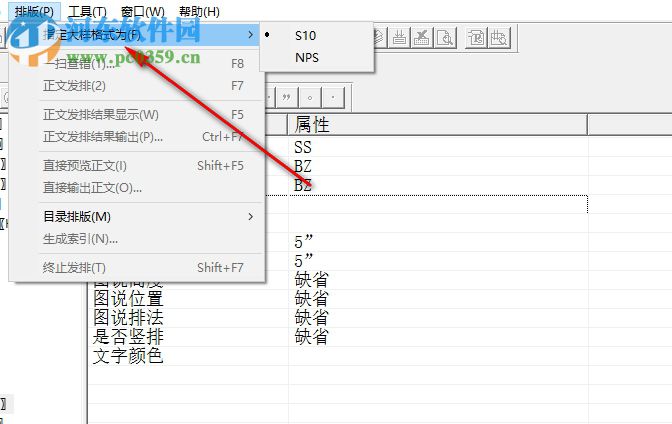Click 缺省 value in 是否竖排 row
This screenshot has width=672, height=424.
tap(312, 337)
